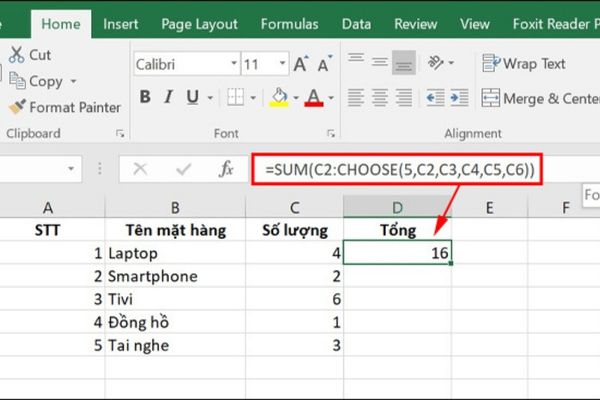Increase font size with larger A
The image size is (600, 400).
point(301,64)
